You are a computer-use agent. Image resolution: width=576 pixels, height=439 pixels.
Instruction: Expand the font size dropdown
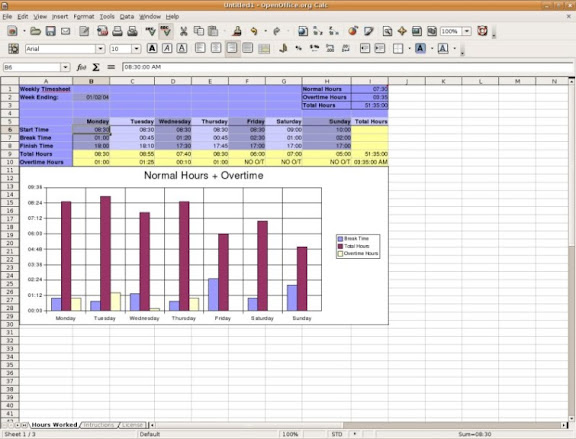pyautogui.click(x=136, y=49)
